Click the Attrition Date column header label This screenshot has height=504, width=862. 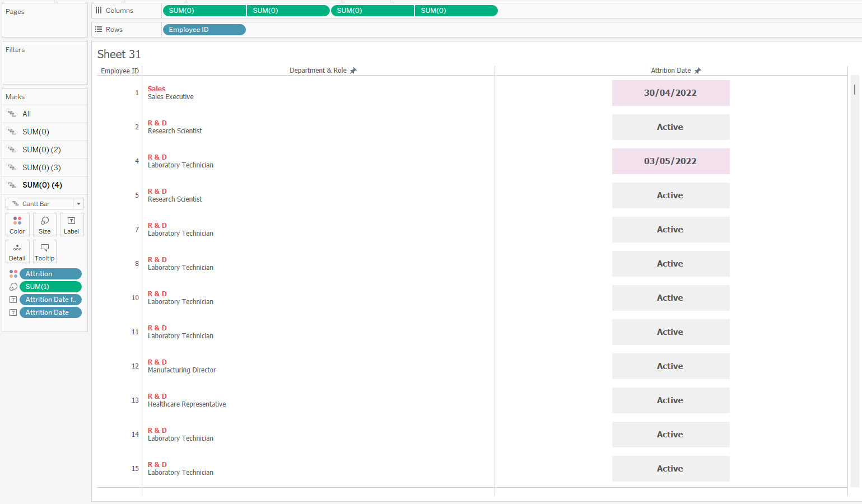(671, 71)
